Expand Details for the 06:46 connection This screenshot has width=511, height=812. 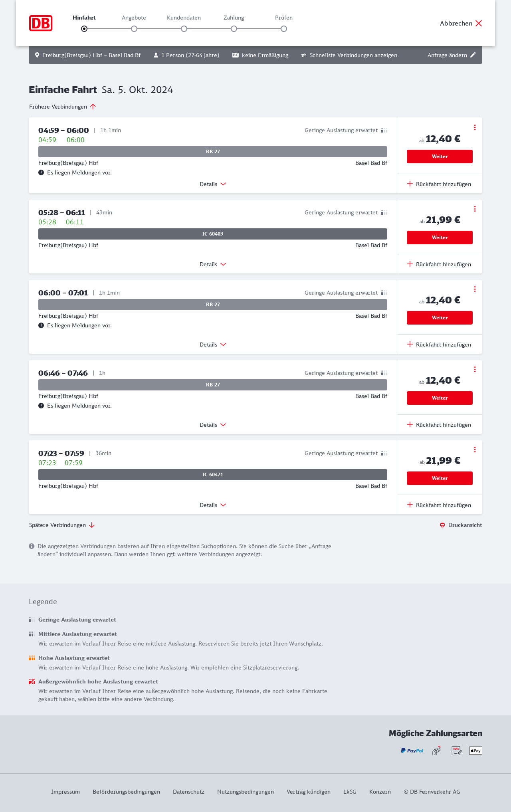click(213, 425)
